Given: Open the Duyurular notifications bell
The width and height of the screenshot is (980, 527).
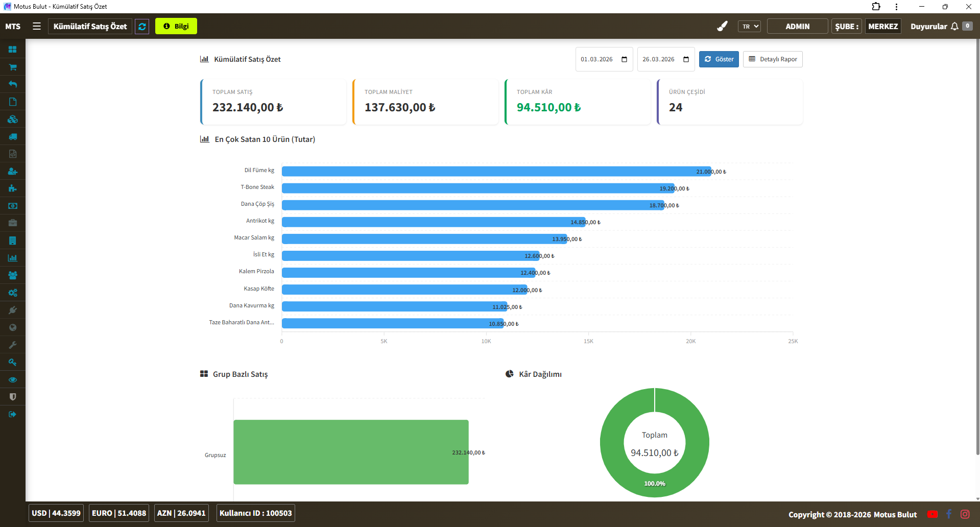Looking at the screenshot, I should tap(954, 27).
